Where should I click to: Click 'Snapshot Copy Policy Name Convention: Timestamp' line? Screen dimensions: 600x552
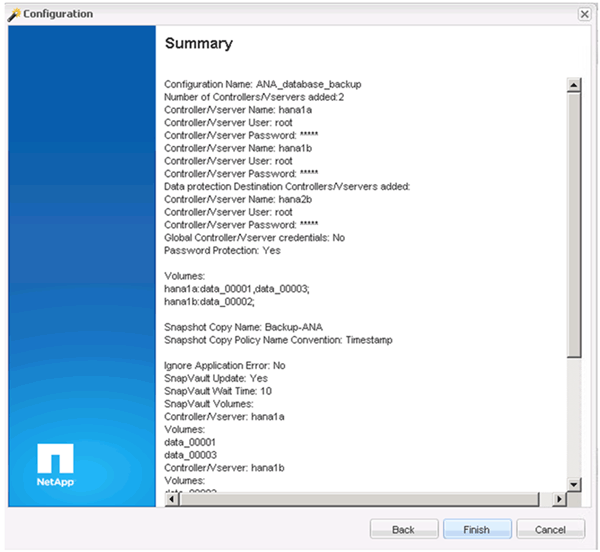(x=278, y=340)
